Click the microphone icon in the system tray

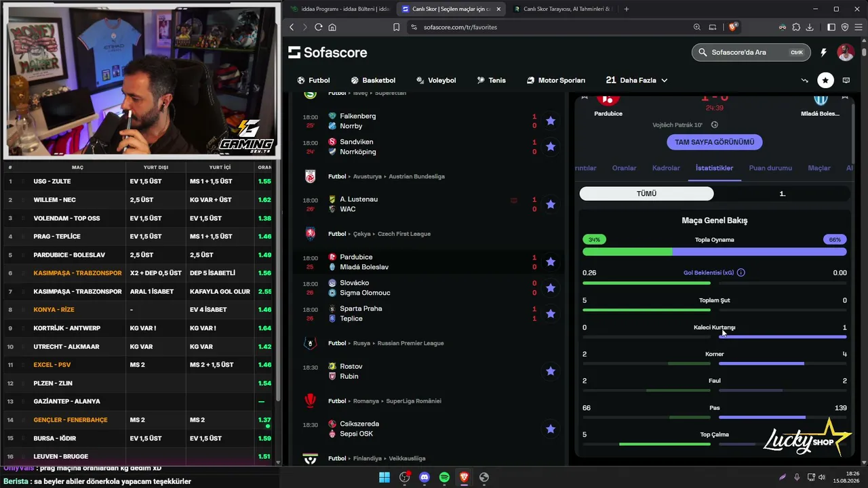797,477
